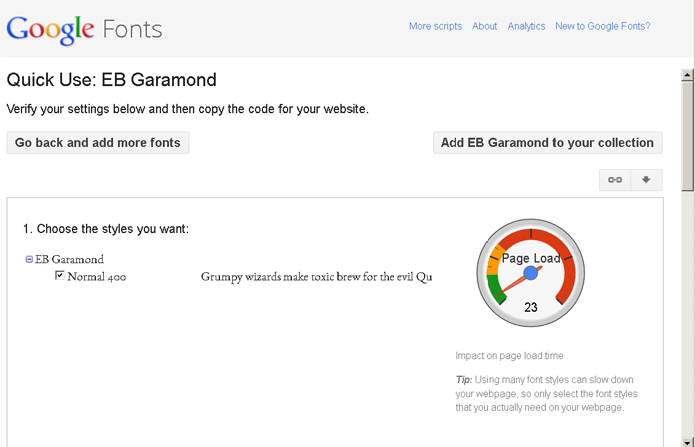Select the EB Garamond family name in the list
Screen dimensions: 695x447
[x=69, y=260]
